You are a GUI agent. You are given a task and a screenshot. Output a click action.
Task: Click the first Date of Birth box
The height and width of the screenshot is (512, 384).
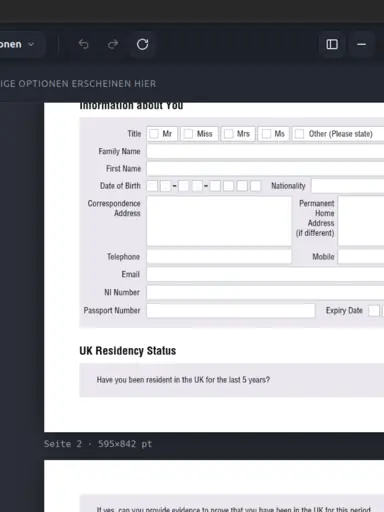[152, 186]
